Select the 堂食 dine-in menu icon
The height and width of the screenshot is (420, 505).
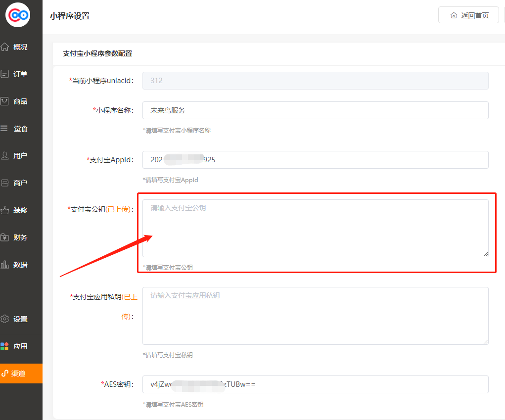pyautogui.click(x=5, y=129)
